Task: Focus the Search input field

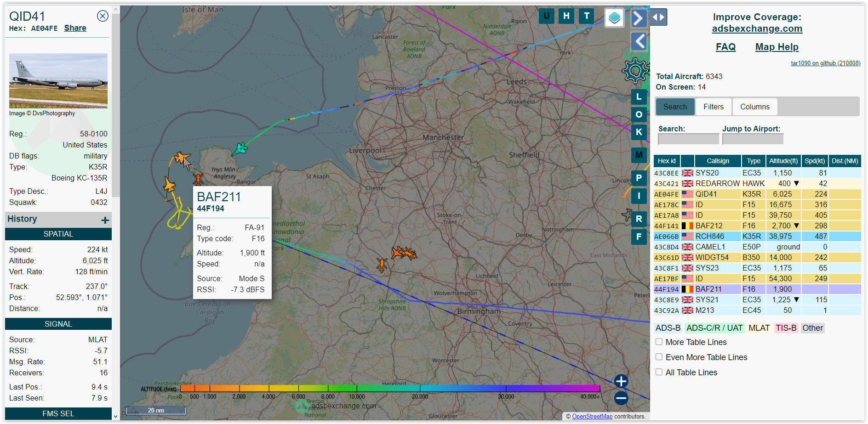Action: [688, 139]
